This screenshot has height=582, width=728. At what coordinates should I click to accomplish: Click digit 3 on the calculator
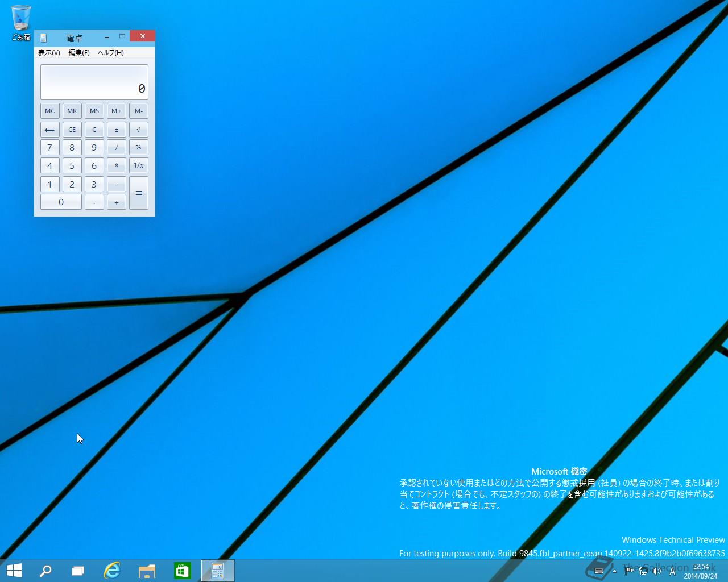94,184
